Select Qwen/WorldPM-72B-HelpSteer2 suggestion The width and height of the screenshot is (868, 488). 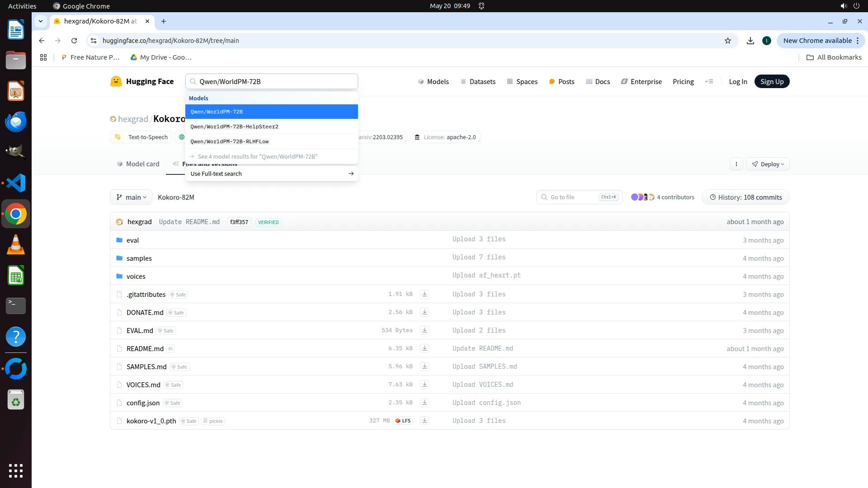click(234, 127)
